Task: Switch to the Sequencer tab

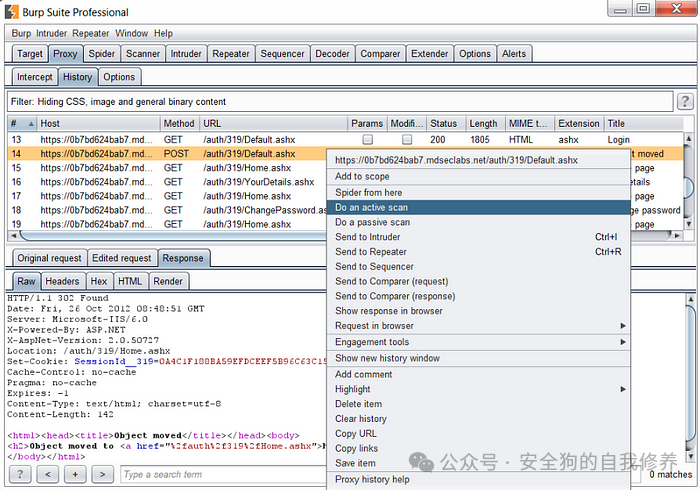Action: [282, 54]
